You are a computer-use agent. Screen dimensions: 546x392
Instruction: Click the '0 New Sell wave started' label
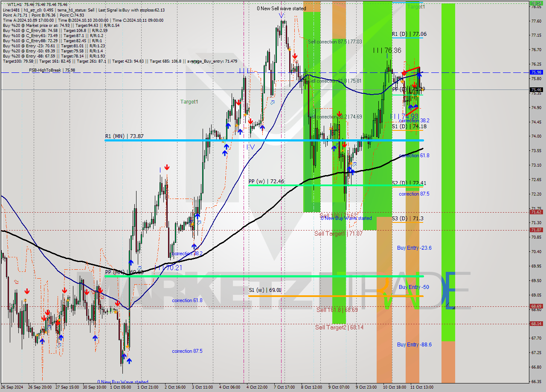(x=281, y=9)
